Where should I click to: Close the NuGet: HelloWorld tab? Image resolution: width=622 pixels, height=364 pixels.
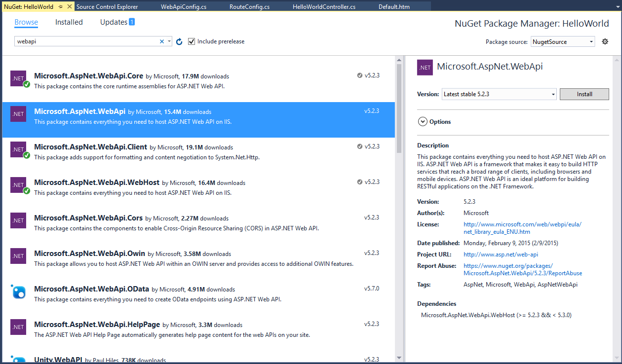point(70,7)
